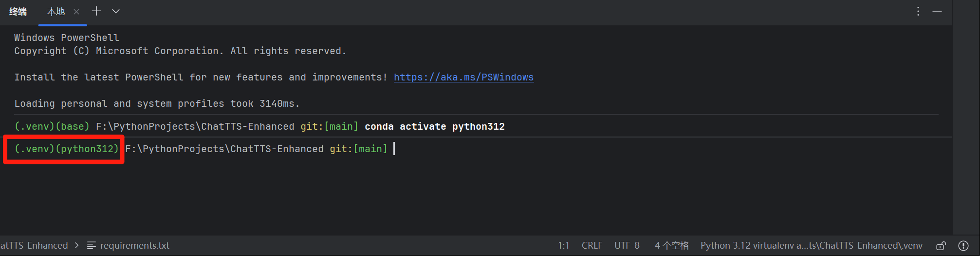Close the 本地 terminal tab
The width and height of the screenshot is (980, 256).
(x=76, y=12)
